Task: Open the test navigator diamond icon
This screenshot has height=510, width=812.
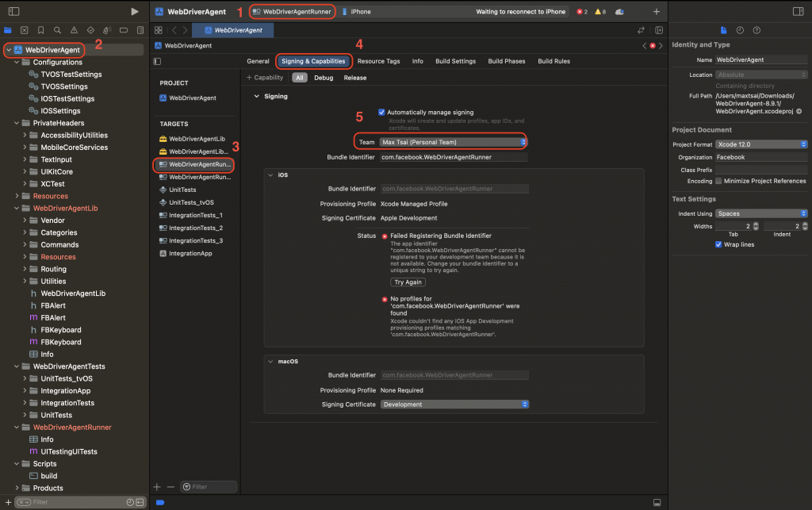Action: click(90, 30)
